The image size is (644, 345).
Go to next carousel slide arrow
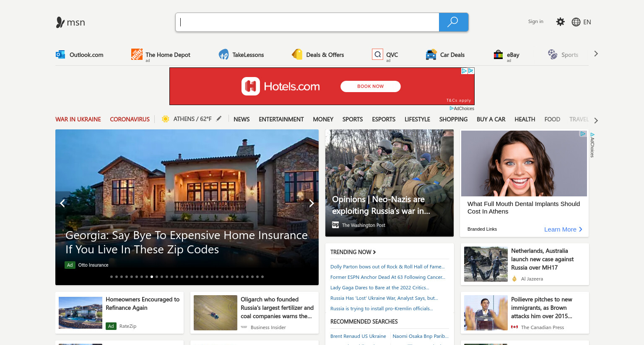point(312,203)
